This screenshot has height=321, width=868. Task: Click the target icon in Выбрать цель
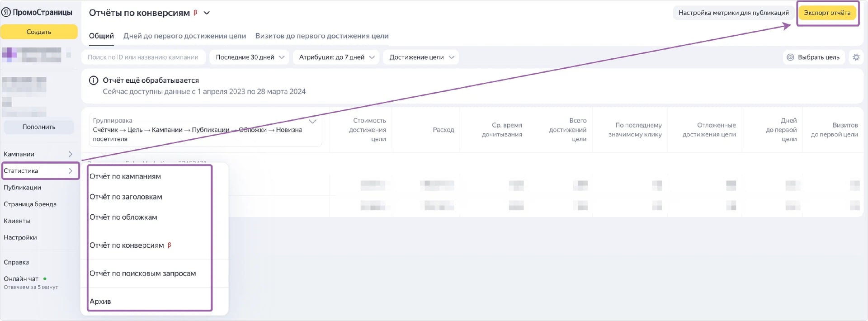[790, 57]
